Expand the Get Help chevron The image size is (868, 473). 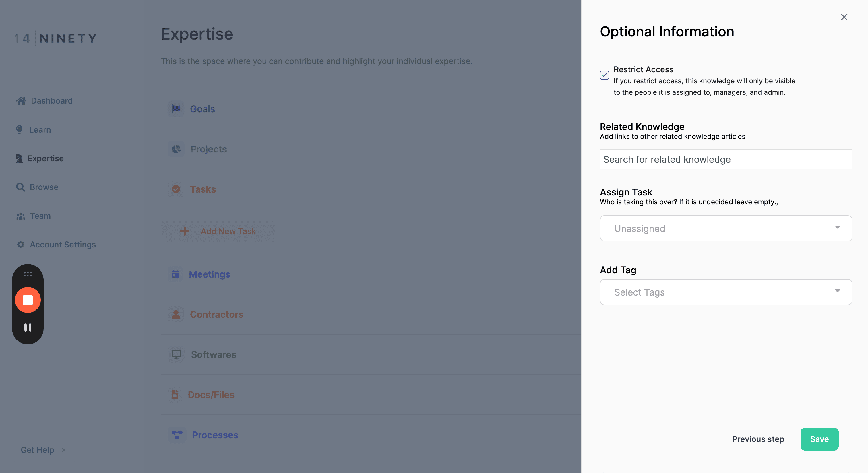(x=63, y=450)
